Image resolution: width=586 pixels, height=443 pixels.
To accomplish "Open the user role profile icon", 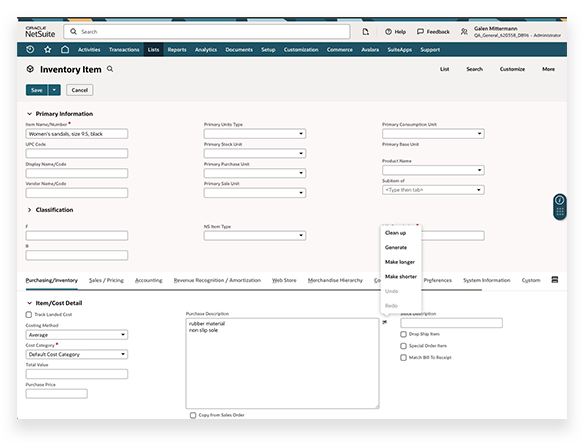I will tap(464, 32).
